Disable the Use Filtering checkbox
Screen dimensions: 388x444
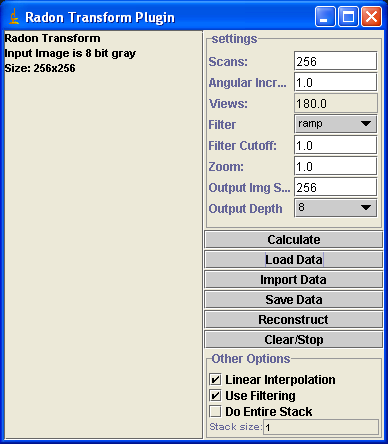[x=215, y=395]
